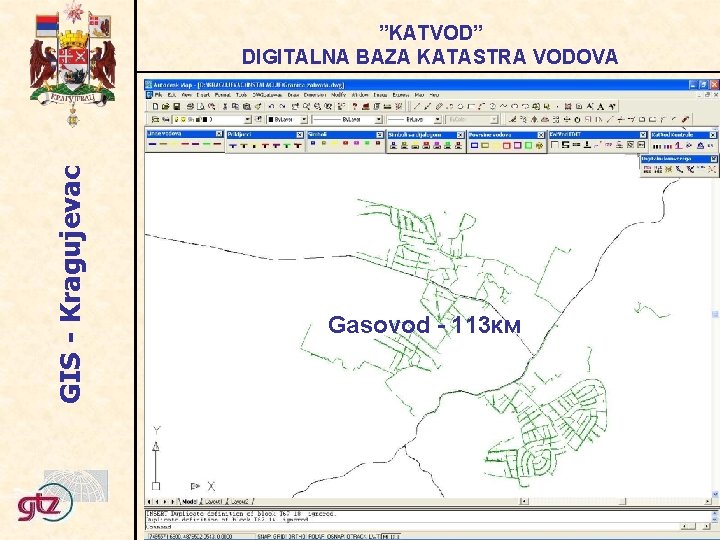The width and height of the screenshot is (720, 540).
Task: Click the Print icon in standard toolbar
Action: (190, 107)
